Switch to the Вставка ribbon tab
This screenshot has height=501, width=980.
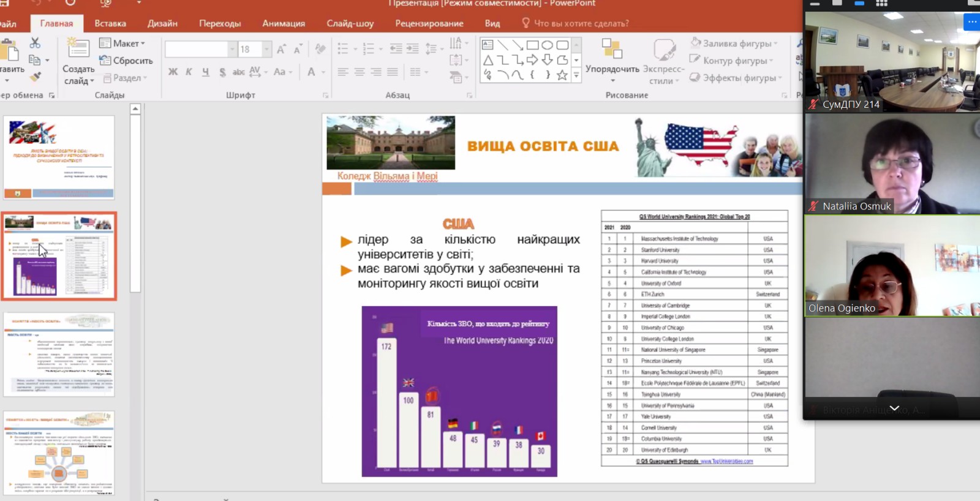coord(110,23)
